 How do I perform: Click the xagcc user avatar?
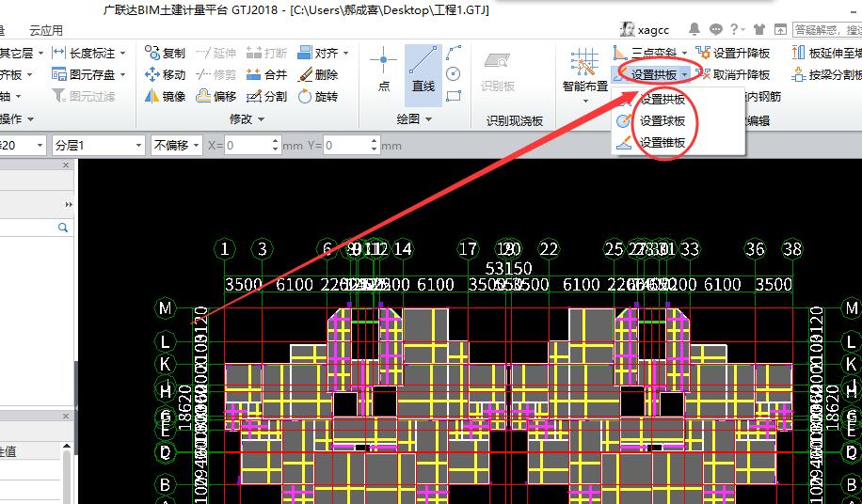point(628,30)
